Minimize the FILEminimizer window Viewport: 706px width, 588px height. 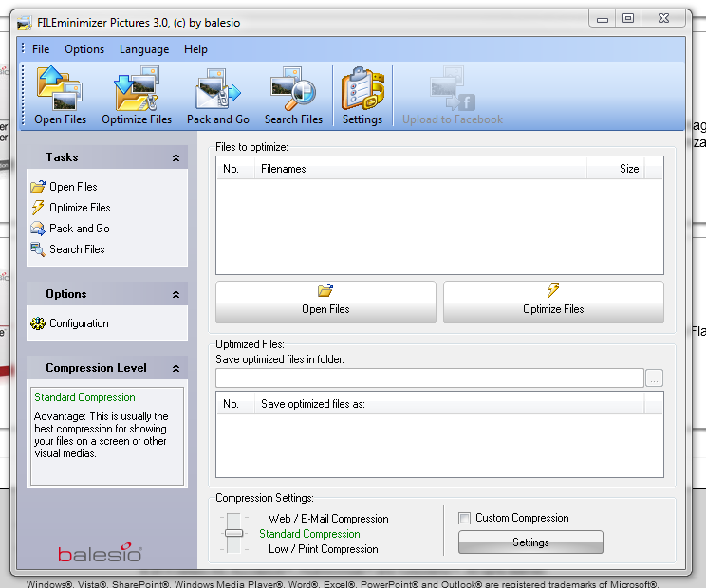pos(603,19)
